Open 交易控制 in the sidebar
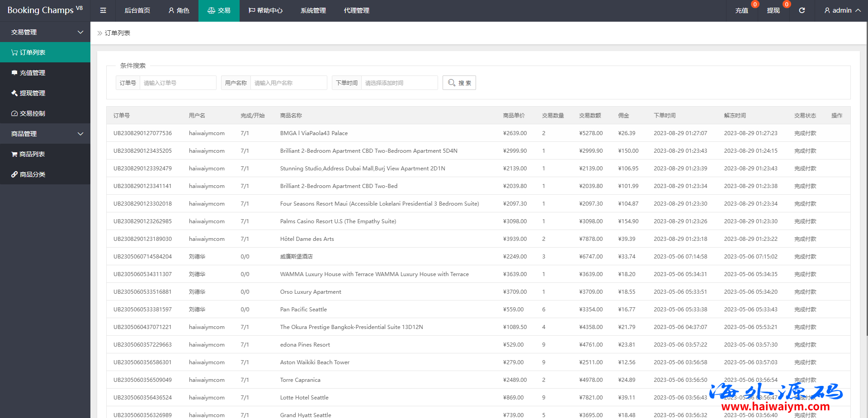 tap(32, 113)
